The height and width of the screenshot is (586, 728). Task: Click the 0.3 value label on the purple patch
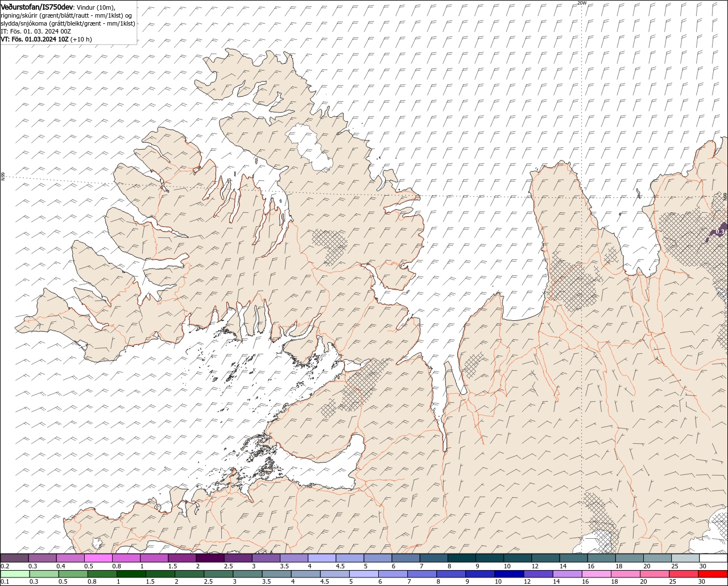(x=719, y=232)
